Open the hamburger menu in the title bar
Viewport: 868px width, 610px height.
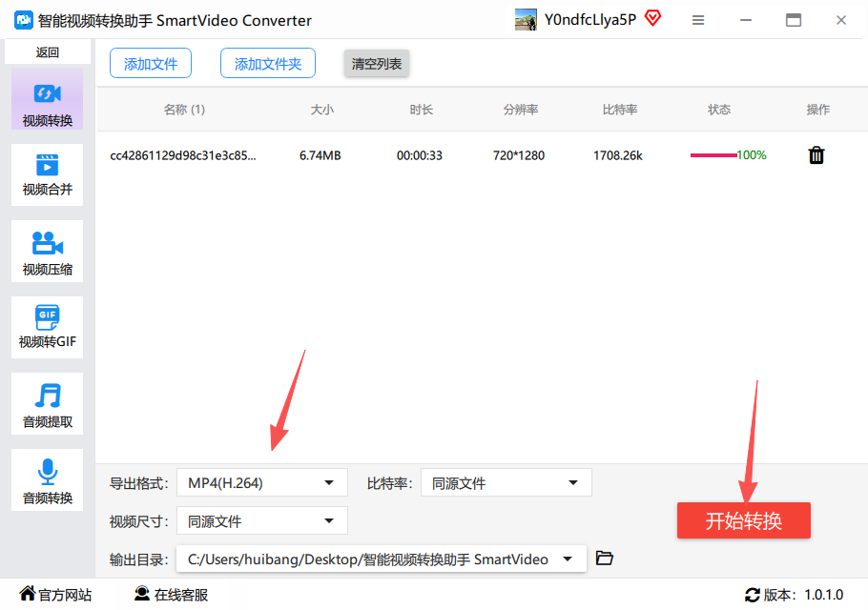pyautogui.click(x=698, y=20)
